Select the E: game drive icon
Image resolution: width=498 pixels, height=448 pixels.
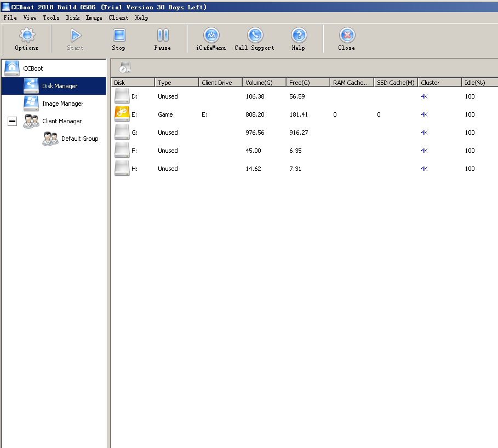[x=122, y=114]
